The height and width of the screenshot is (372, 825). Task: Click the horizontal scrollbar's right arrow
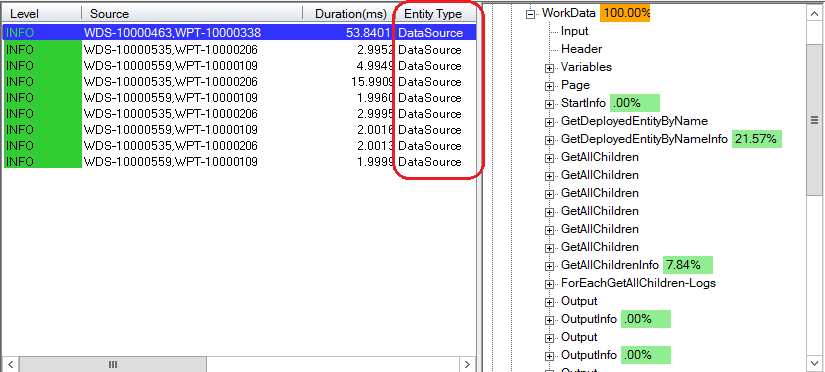467,364
